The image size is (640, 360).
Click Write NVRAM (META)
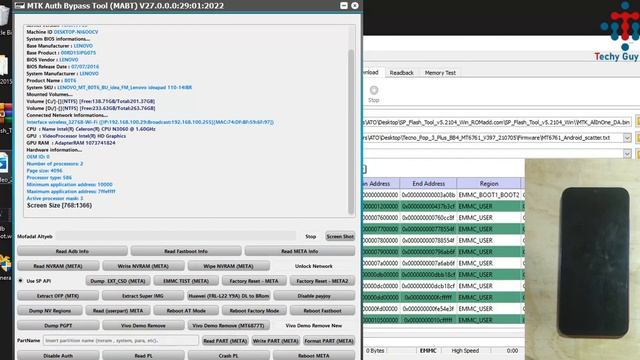click(x=143, y=266)
